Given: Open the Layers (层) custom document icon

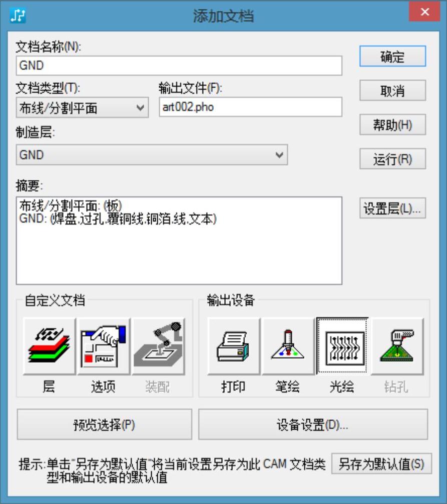Looking at the screenshot, I should point(49,346).
